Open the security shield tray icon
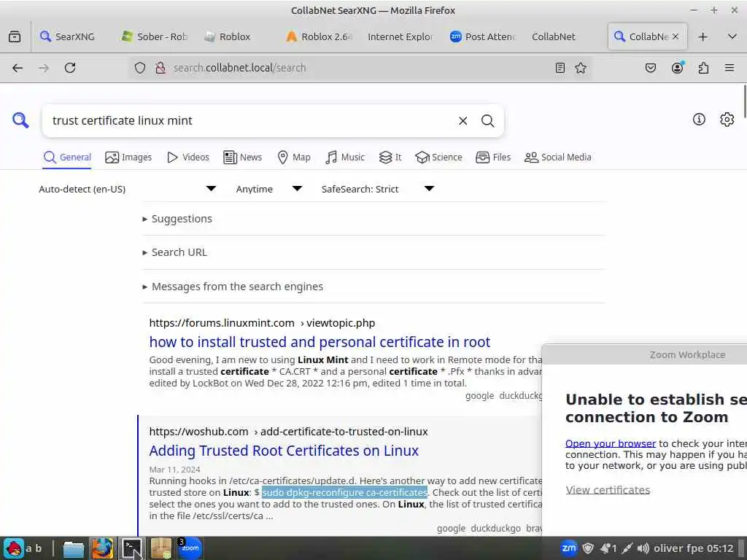This screenshot has height=560, width=747. (589, 548)
